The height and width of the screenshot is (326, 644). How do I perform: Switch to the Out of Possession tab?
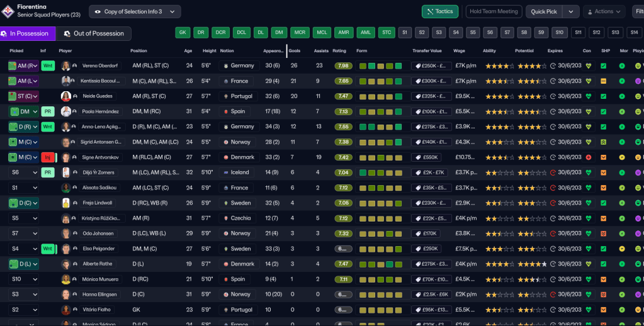(x=94, y=33)
